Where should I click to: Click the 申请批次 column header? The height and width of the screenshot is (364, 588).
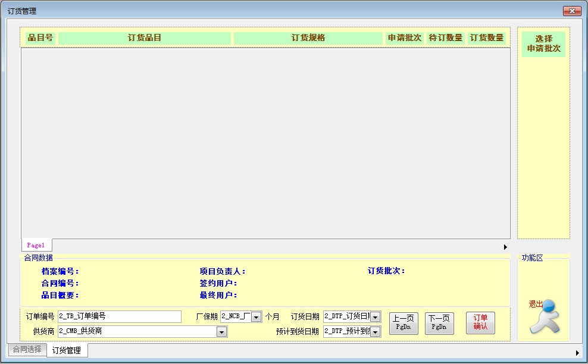(x=404, y=37)
